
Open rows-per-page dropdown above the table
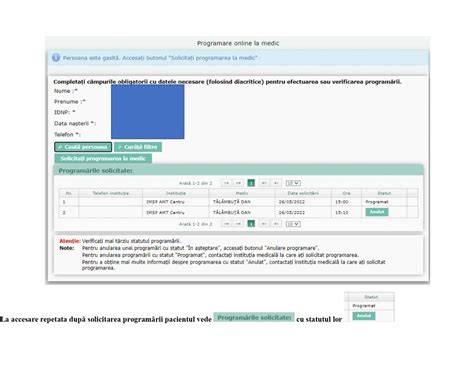click(x=293, y=183)
